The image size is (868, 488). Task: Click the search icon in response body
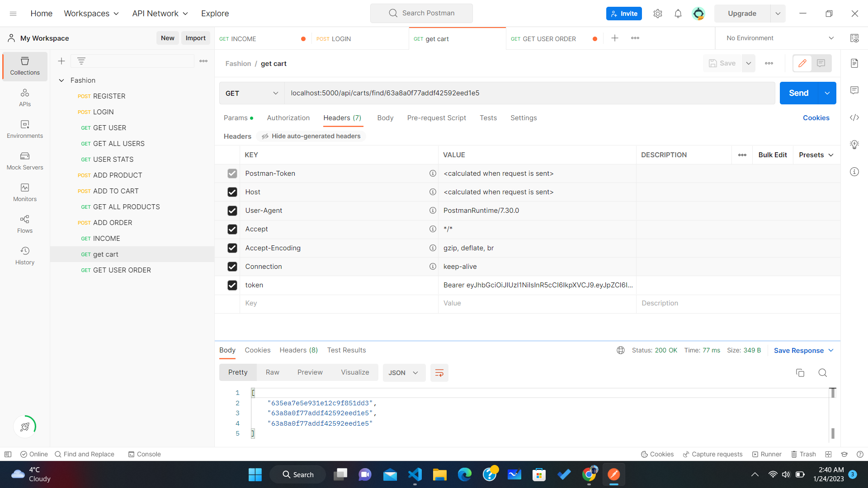[x=823, y=372]
